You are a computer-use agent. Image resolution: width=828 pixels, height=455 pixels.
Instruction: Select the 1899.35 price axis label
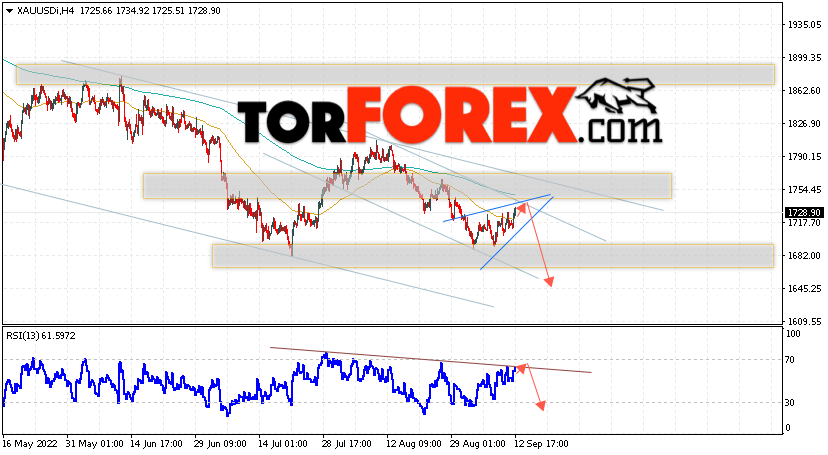click(x=804, y=58)
